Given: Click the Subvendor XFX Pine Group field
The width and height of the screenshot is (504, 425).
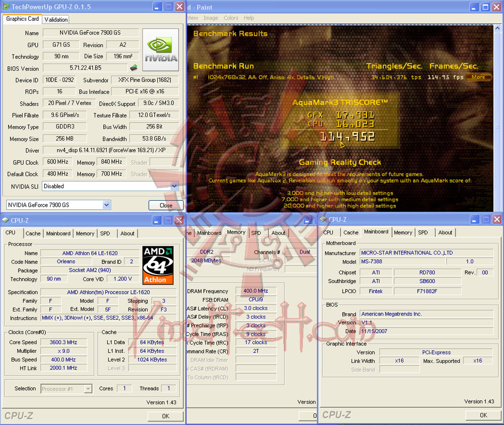Looking at the screenshot, I should point(145,80).
